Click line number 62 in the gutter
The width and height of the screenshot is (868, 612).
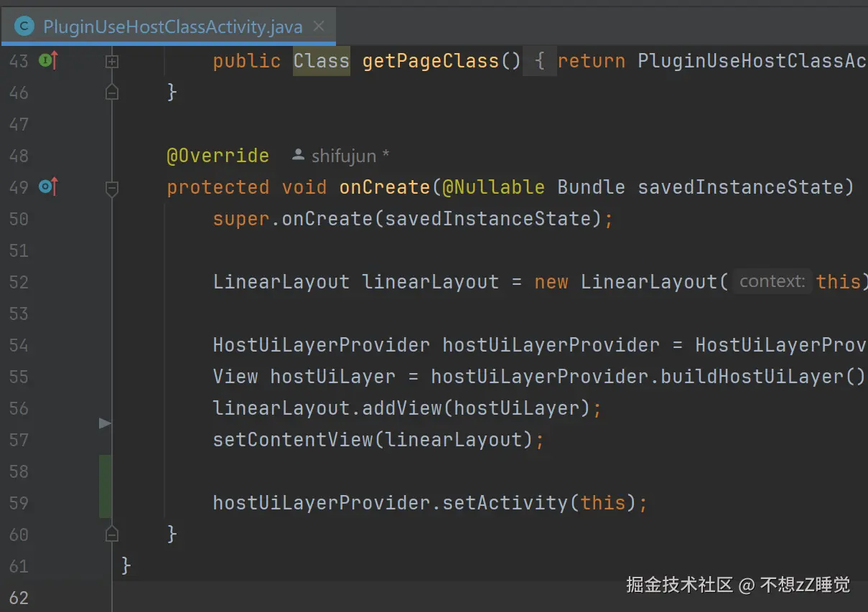(19, 598)
